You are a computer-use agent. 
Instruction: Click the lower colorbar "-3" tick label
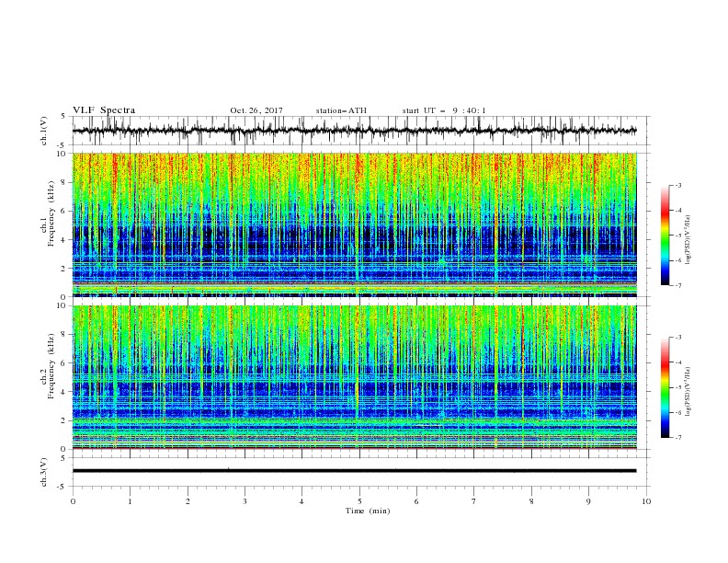(x=678, y=338)
